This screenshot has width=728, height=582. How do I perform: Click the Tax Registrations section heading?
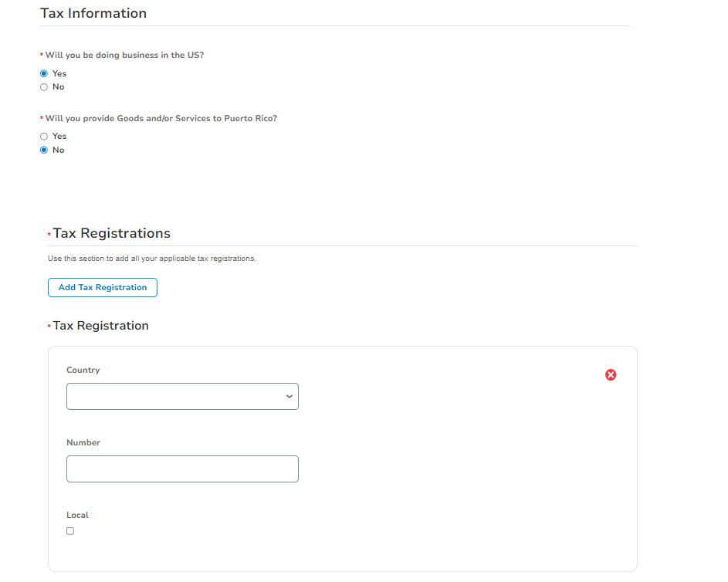tap(111, 233)
